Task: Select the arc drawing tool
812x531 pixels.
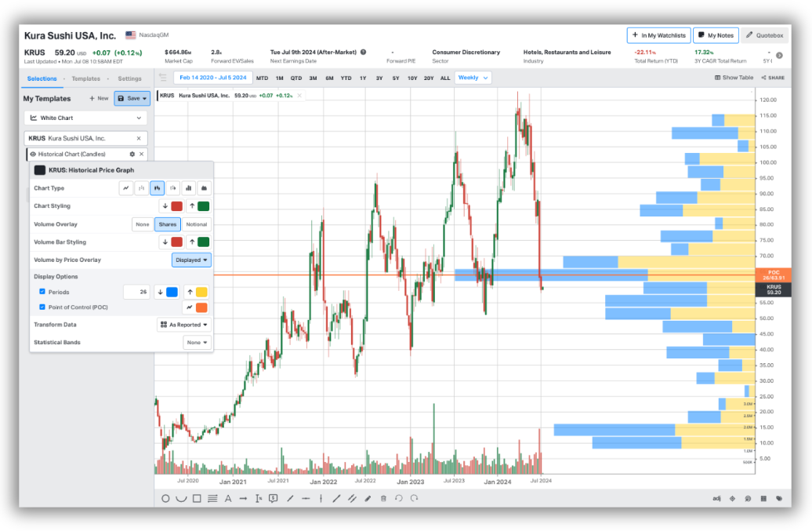Action: 181,498
